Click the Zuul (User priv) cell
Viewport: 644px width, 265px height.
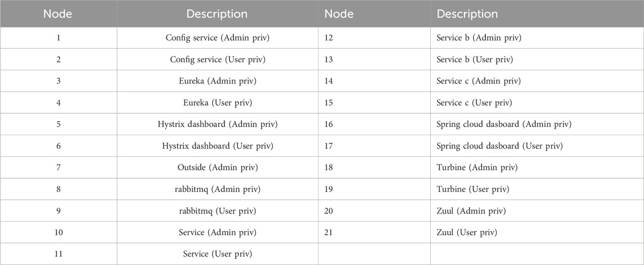[x=467, y=232]
